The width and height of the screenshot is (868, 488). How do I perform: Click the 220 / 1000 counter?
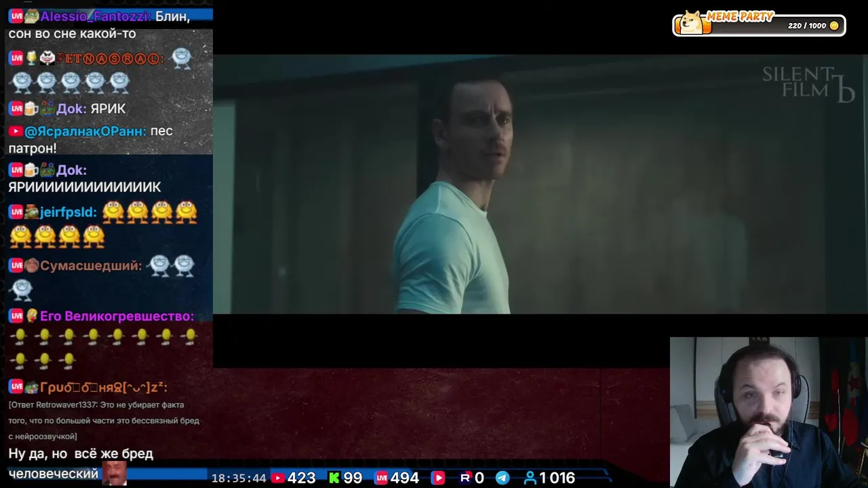tap(807, 26)
